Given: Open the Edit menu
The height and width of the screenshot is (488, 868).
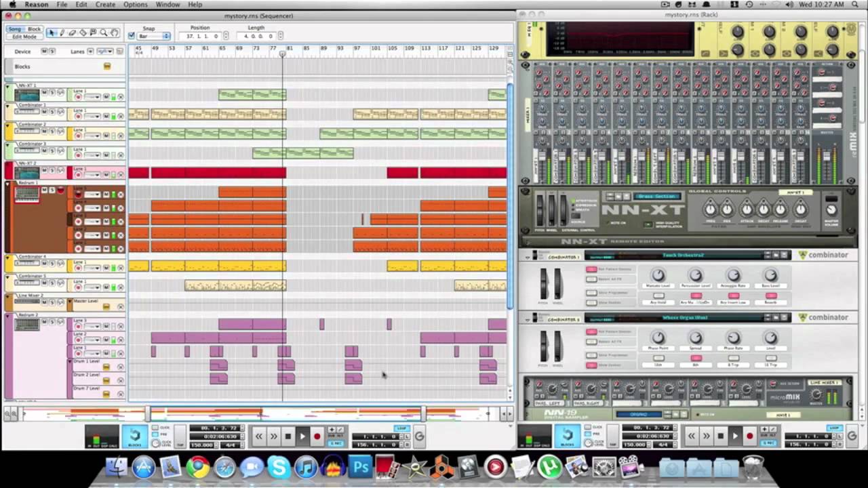Looking at the screenshot, I should [81, 5].
